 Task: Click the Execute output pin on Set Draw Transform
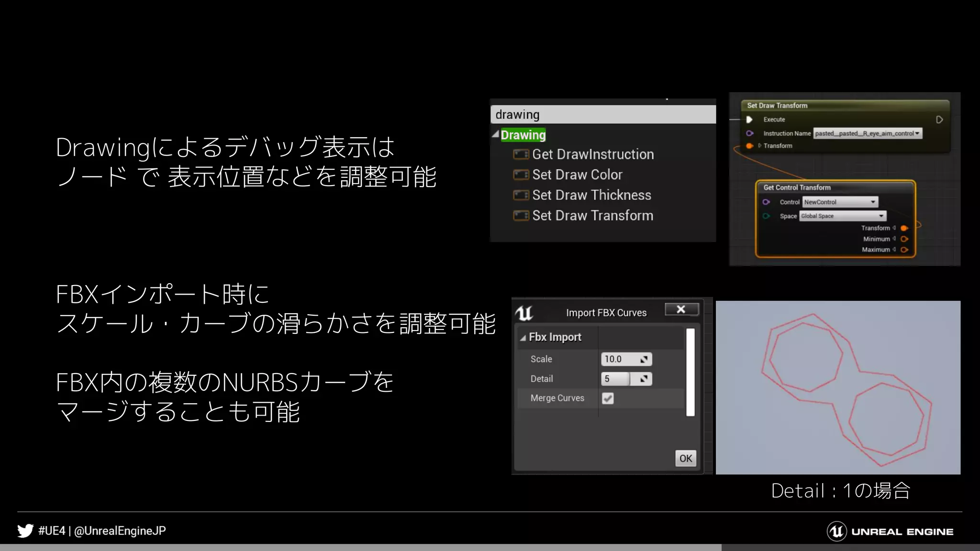point(939,120)
